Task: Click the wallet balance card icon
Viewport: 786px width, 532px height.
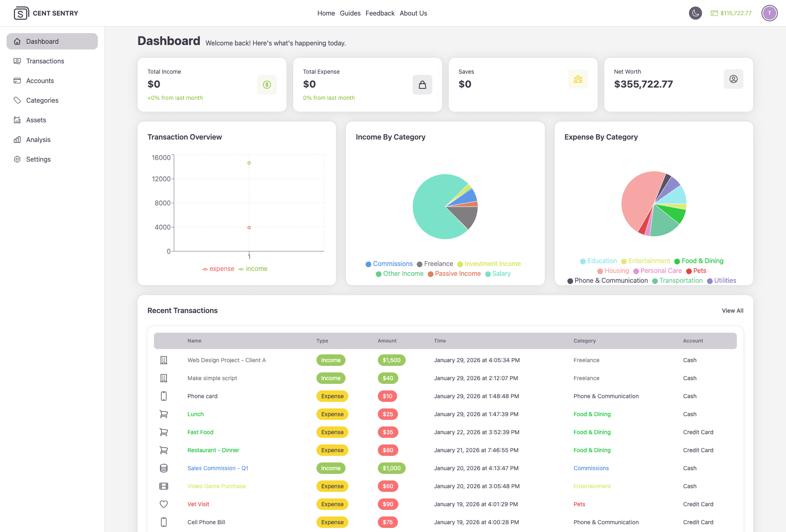Action: pyautogui.click(x=714, y=13)
